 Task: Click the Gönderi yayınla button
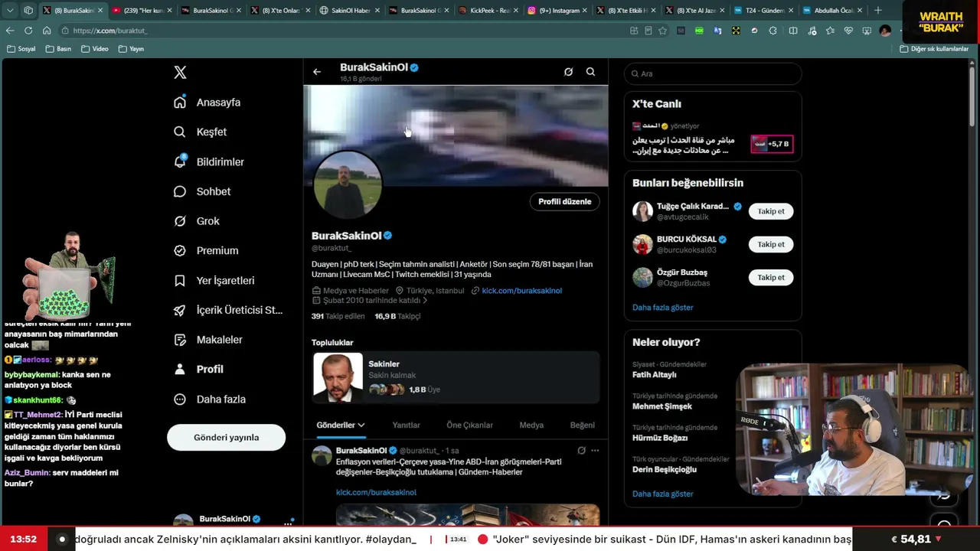226,437
